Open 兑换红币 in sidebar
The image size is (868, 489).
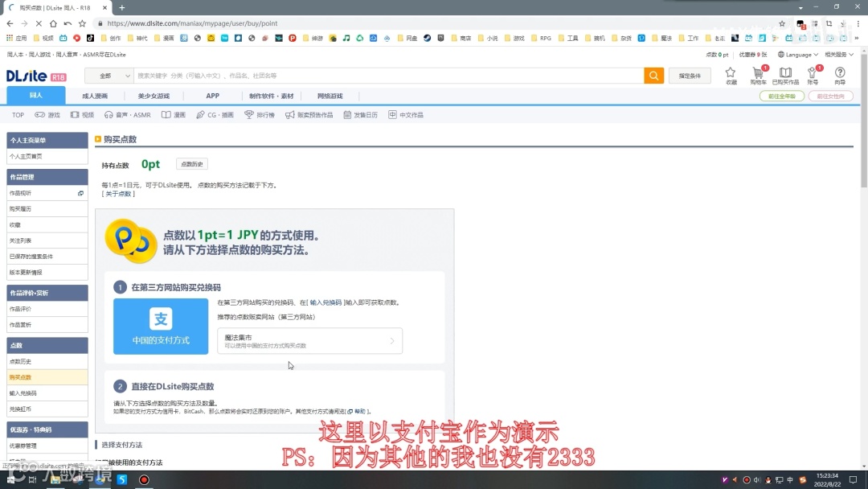[x=47, y=409]
